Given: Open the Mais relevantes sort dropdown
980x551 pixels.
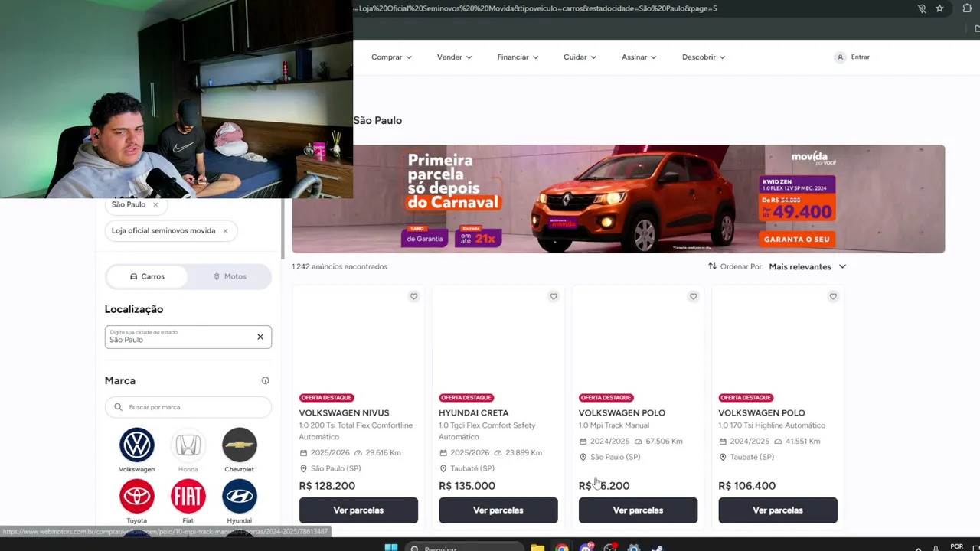Looking at the screenshot, I should [807, 266].
